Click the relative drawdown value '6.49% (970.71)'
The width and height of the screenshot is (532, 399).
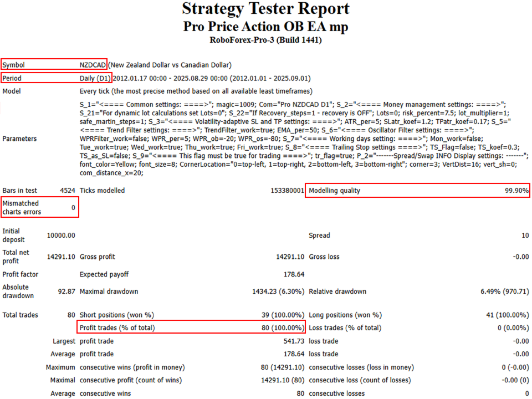point(504,291)
